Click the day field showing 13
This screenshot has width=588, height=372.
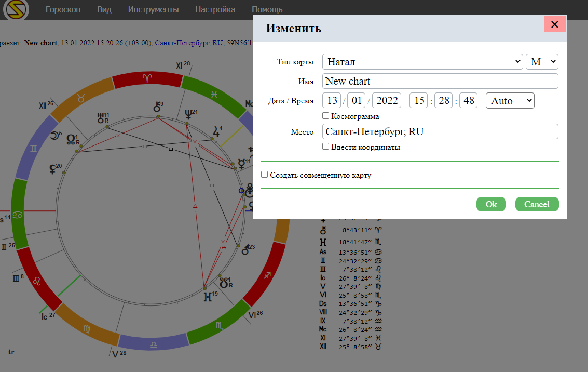(332, 100)
